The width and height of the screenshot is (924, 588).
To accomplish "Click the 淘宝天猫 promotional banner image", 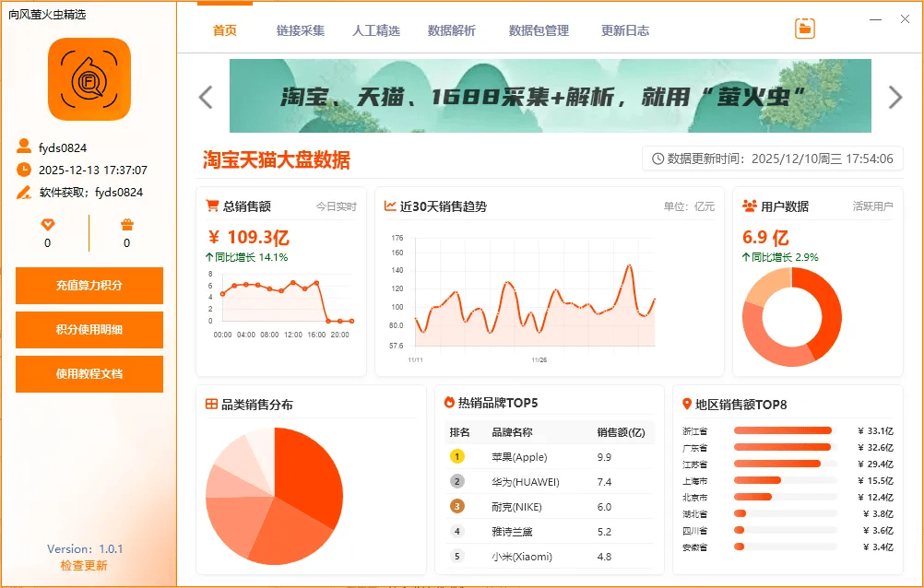I will (x=550, y=96).
